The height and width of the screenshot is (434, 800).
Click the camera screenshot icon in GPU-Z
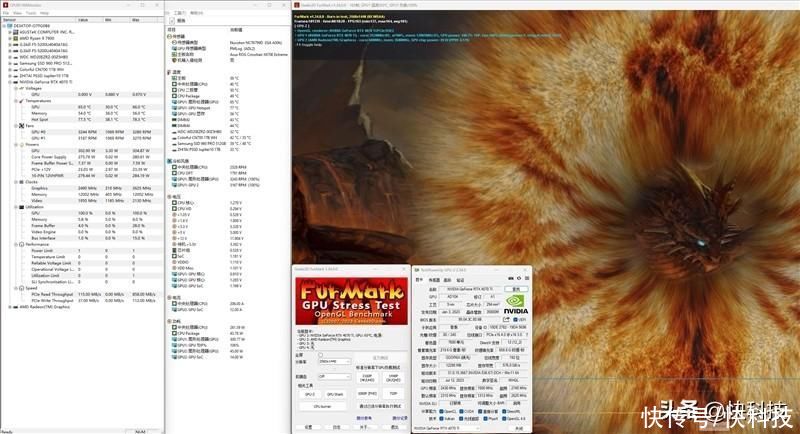pos(511,278)
